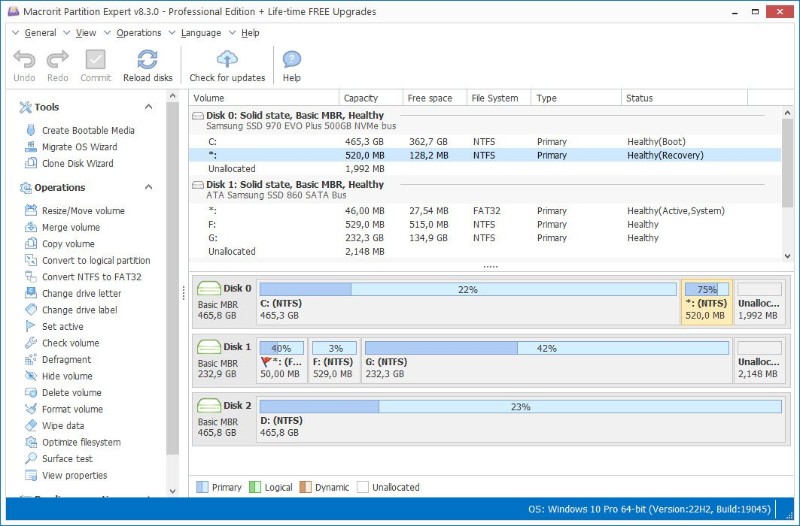Choose Resize/Move volume operation

(x=83, y=211)
